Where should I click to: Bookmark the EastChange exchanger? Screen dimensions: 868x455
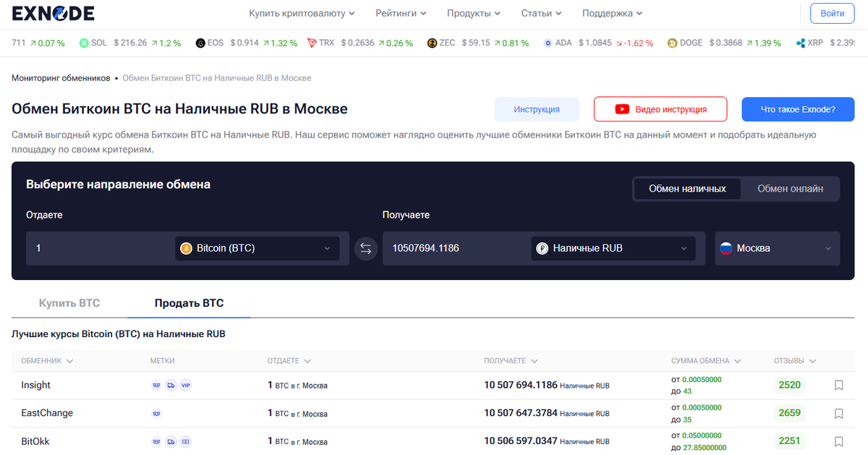point(838,413)
